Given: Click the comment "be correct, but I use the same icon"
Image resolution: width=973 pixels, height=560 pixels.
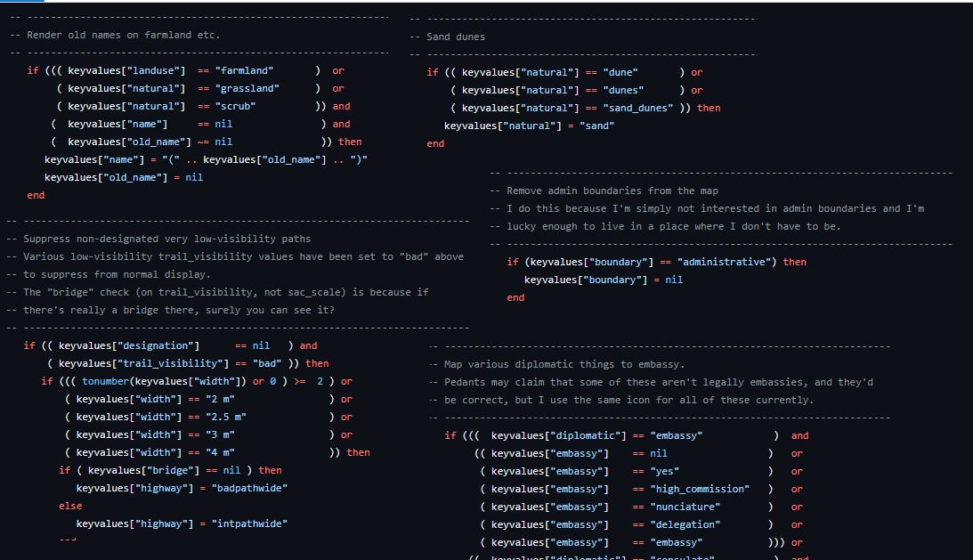Looking at the screenshot, I should (x=621, y=401).
